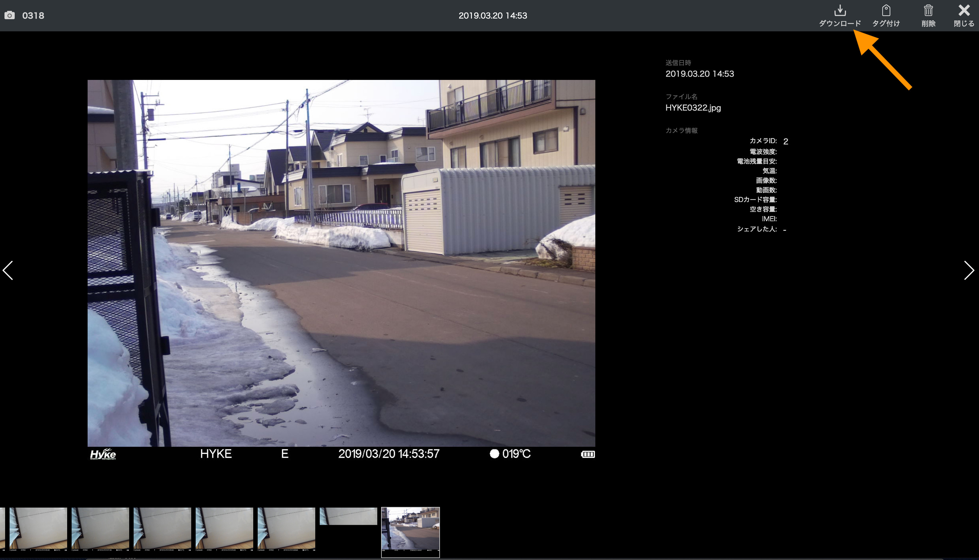Click the file name HYKE0322.jpg
Viewport: 979px width, 560px height.
[x=693, y=108]
